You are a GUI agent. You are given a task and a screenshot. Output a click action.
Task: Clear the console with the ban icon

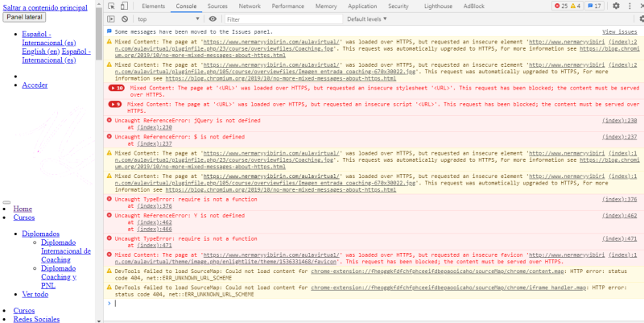(x=125, y=19)
